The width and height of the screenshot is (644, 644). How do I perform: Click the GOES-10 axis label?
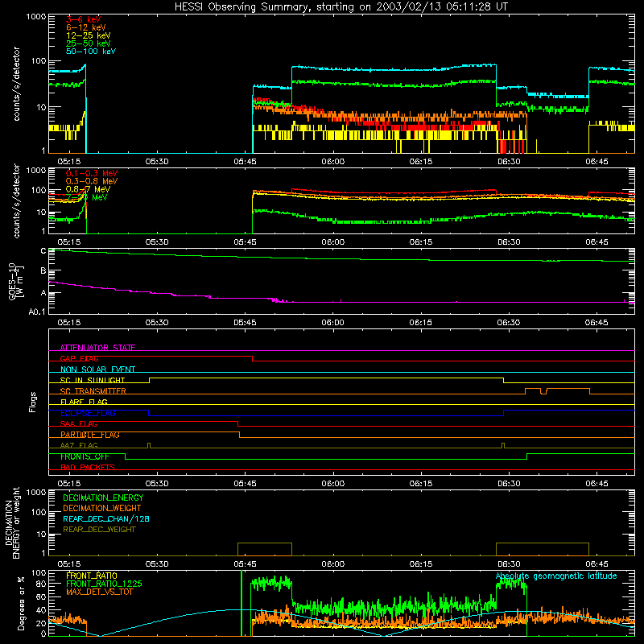[15, 281]
